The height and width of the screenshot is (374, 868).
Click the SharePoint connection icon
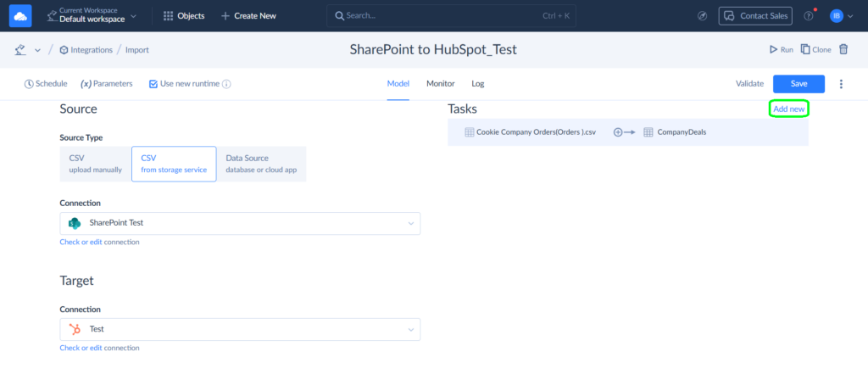click(75, 223)
